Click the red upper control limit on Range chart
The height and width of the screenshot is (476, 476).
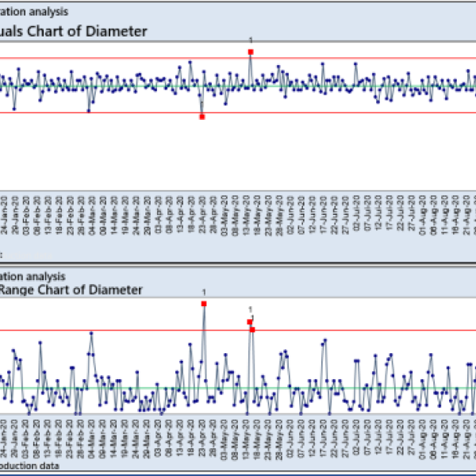357,331
